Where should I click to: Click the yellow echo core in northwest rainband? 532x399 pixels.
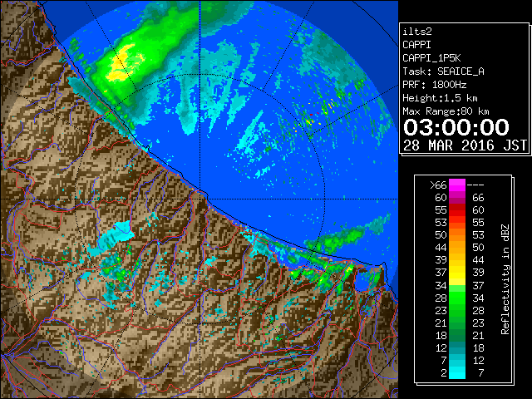coord(120,65)
